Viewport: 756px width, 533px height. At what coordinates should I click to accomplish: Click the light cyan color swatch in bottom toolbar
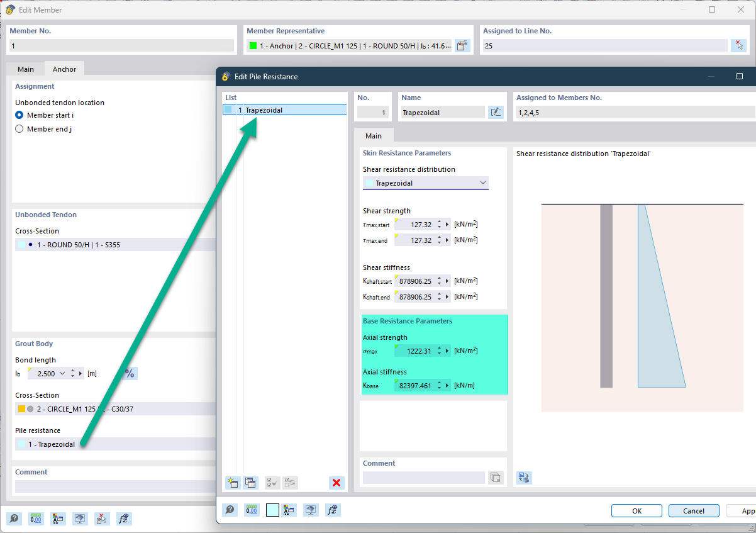pyautogui.click(x=272, y=510)
